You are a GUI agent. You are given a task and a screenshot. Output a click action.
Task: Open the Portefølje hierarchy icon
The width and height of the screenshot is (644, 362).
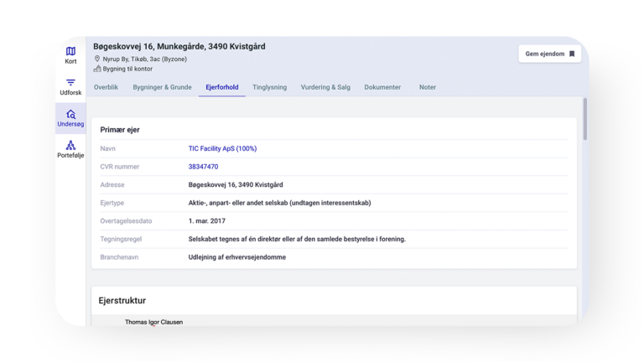tap(70, 145)
